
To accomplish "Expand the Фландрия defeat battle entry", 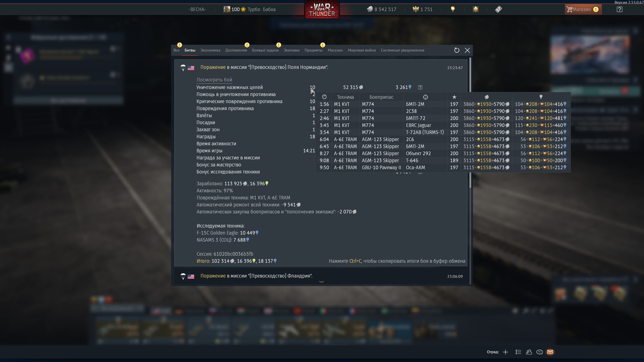I will (x=256, y=276).
